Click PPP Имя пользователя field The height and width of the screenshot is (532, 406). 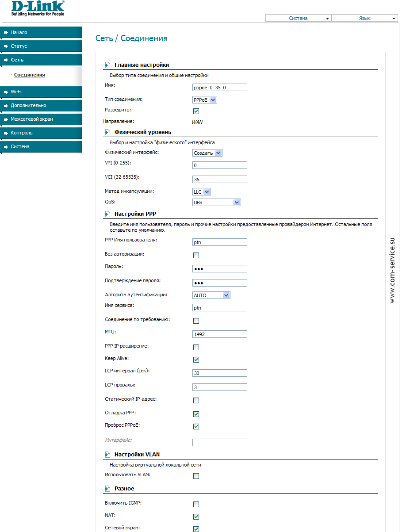pos(220,242)
